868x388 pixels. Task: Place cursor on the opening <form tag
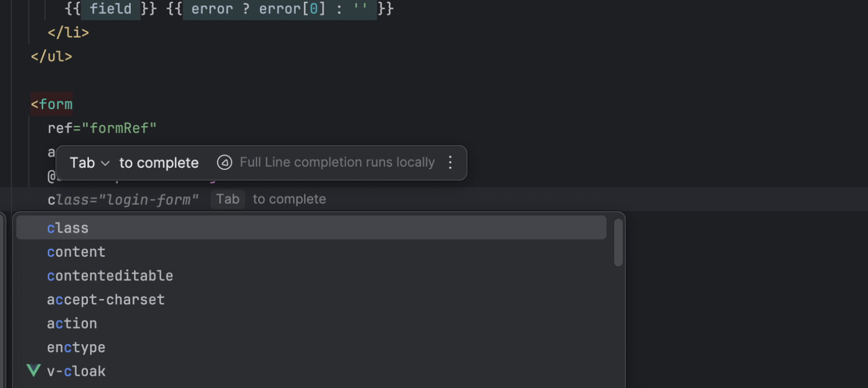coord(51,104)
